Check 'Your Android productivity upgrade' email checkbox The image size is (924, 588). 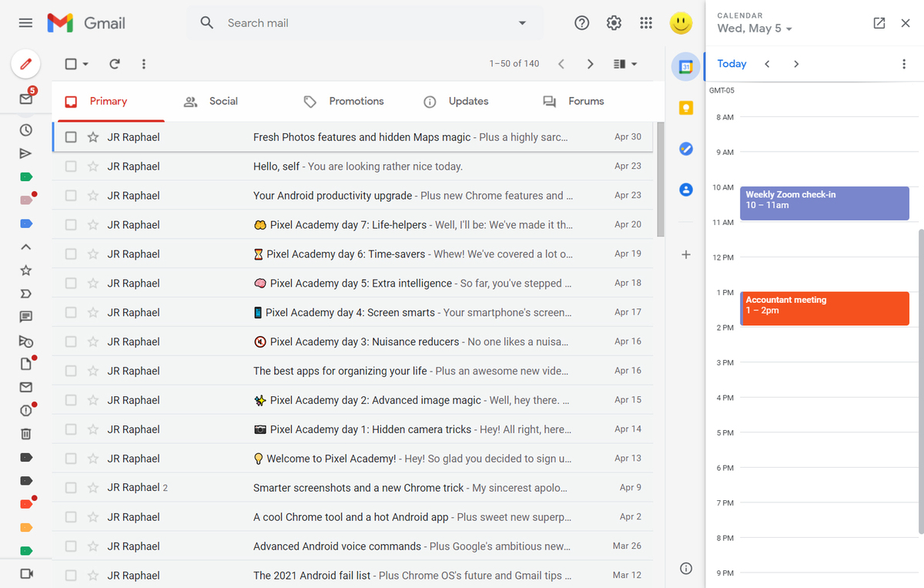tap(71, 196)
